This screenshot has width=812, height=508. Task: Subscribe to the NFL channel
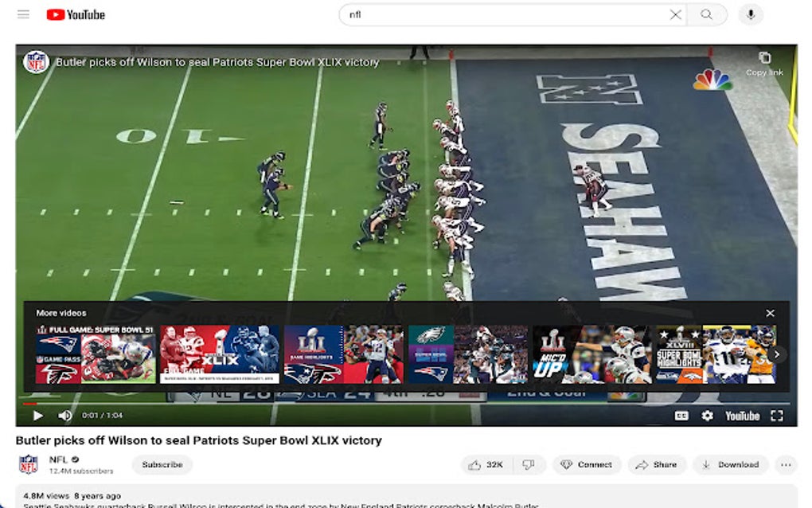pyautogui.click(x=162, y=464)
